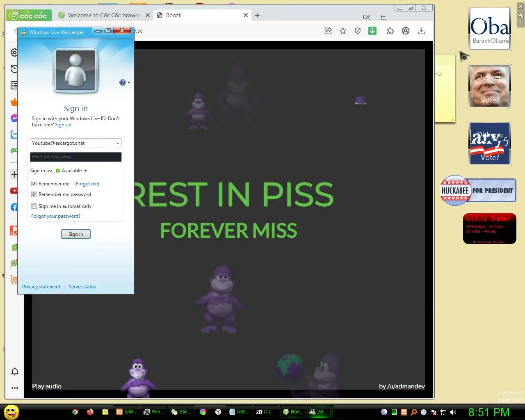The width and height of the screenshot is (525, 420).
Task: Open sidebar three-dots more menu
Action: coord(15,388)
